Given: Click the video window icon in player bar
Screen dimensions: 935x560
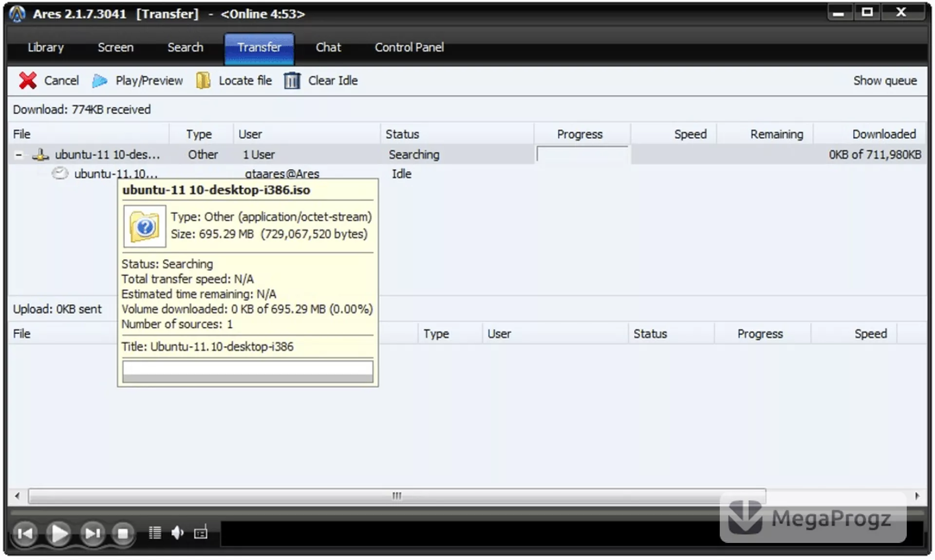Looking at the screenshot, I should pos(201,533).
